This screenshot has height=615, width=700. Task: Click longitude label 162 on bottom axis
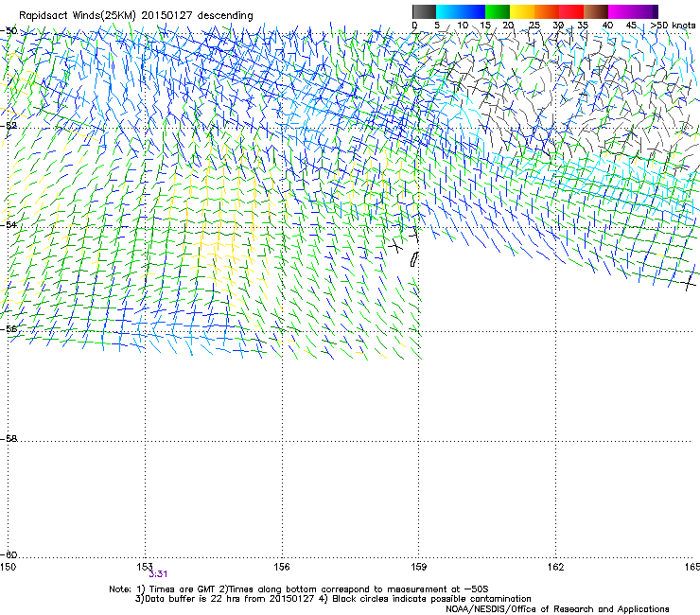[x=555, y=567]
